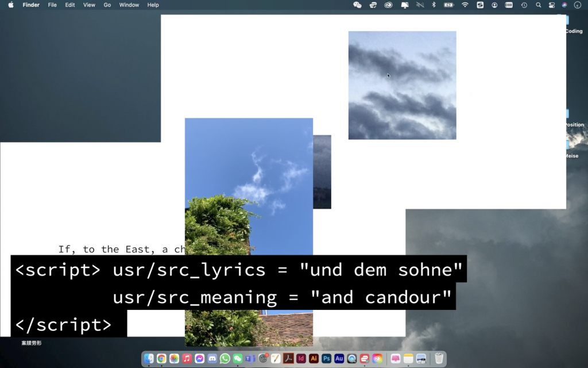Open the Edit menu
This screenshot has height=368, width=588.
(69, 5)
